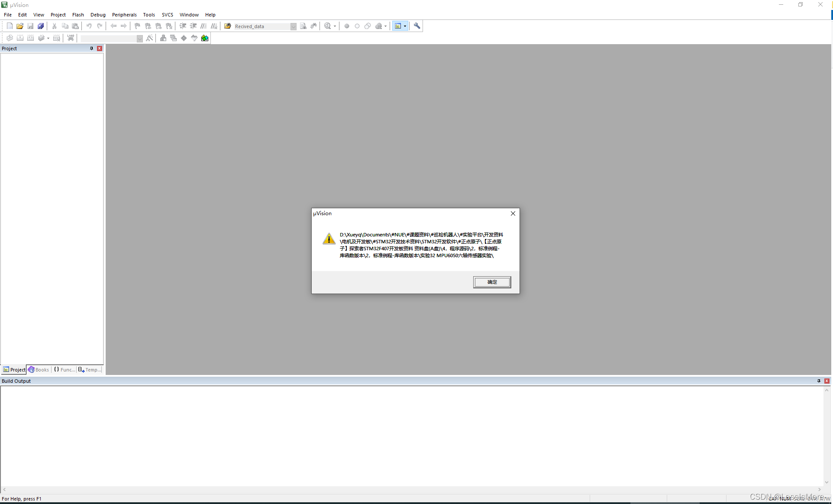
Task: Click the Select Software Packs icon
Action: tap(194, 38)
